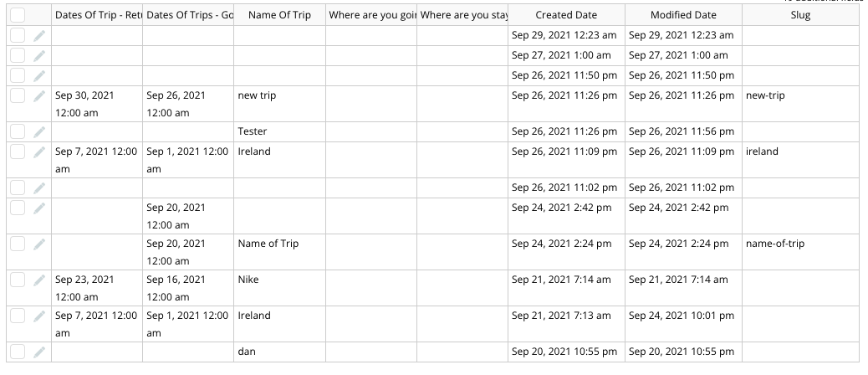
Task: Click pencil icon for Tester row
Action: tap(38, 131)
